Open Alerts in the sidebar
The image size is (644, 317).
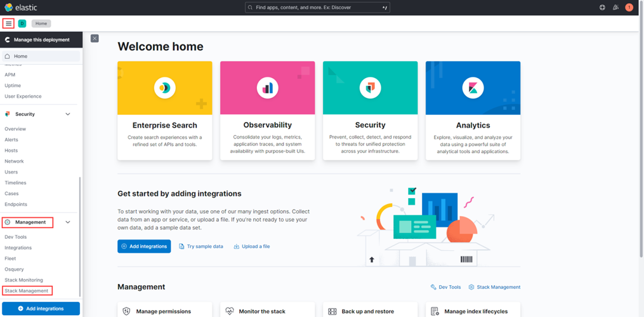11,140
